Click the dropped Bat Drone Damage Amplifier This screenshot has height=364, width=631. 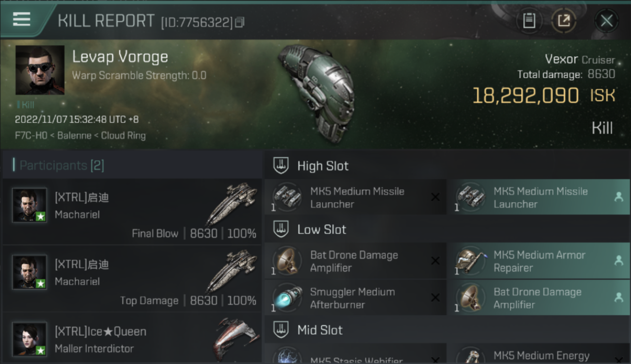539,298
